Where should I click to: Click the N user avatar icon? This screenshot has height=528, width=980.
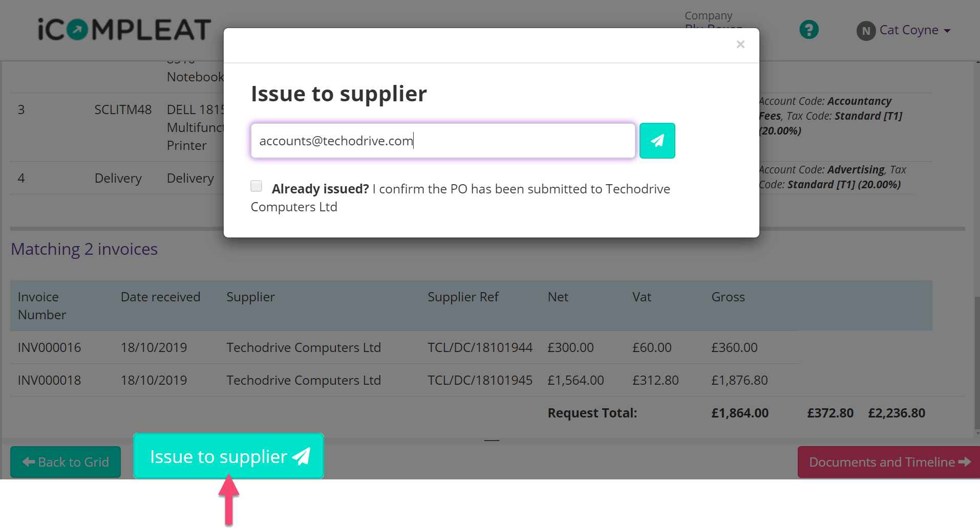[x=866, y=31]
